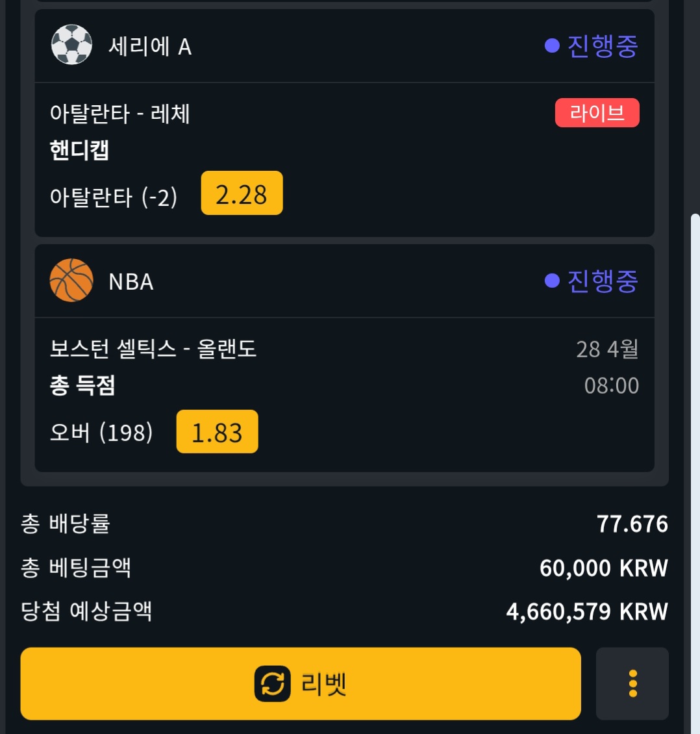
Task: Click the 세리에 A league header
Action: 150,46
